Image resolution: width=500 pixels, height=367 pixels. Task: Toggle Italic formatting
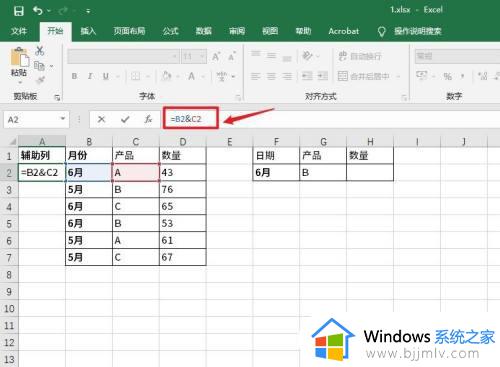[x=90, y=76]
